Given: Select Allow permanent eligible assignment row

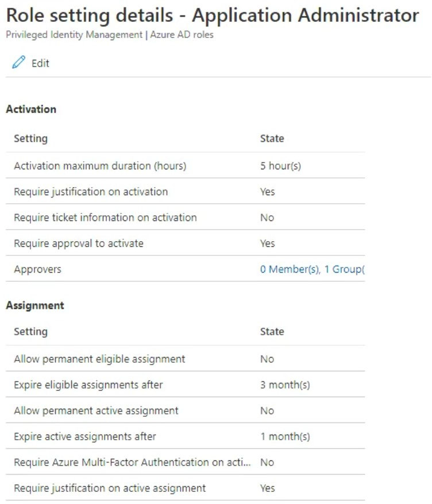Looking at the screenshot, I should [186, 359].
